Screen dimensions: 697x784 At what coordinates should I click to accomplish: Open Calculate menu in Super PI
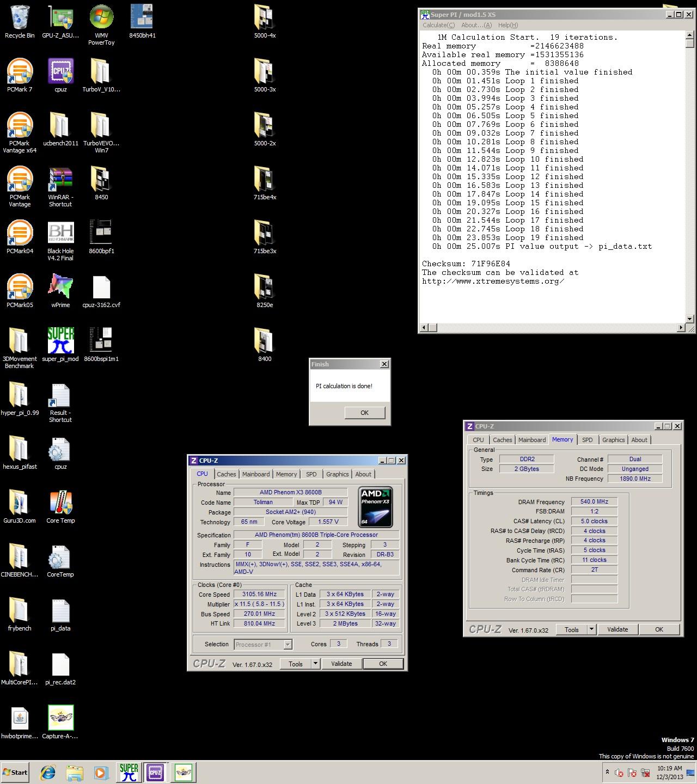point(438,25)
